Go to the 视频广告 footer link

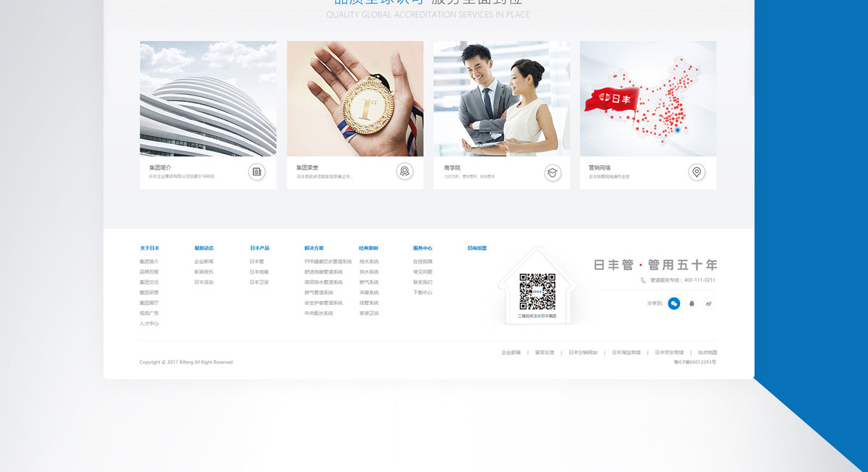(149, 313)
